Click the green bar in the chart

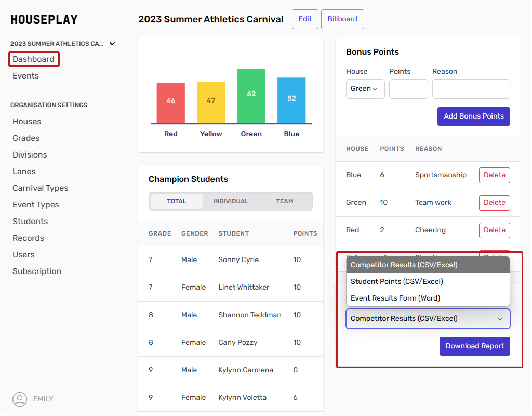251,96
